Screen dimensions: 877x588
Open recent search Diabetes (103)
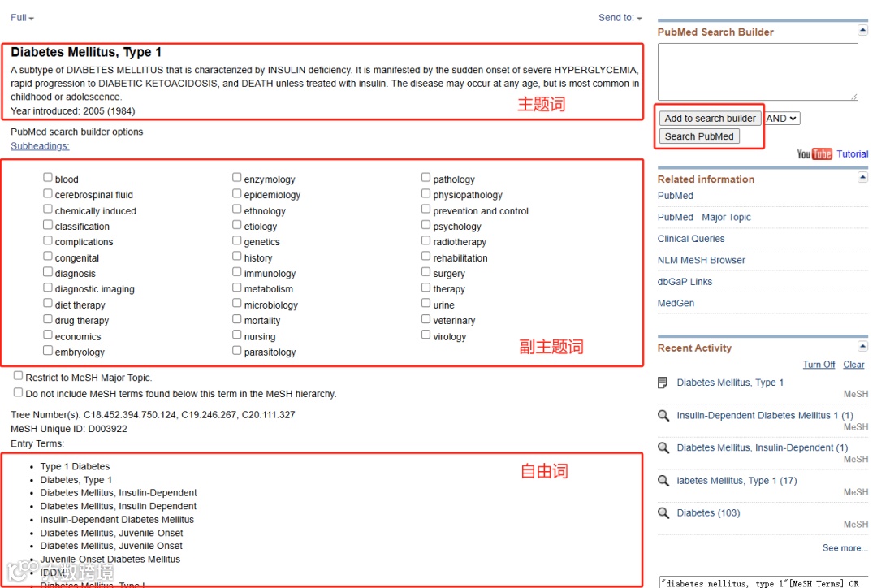tap(708, 513)
